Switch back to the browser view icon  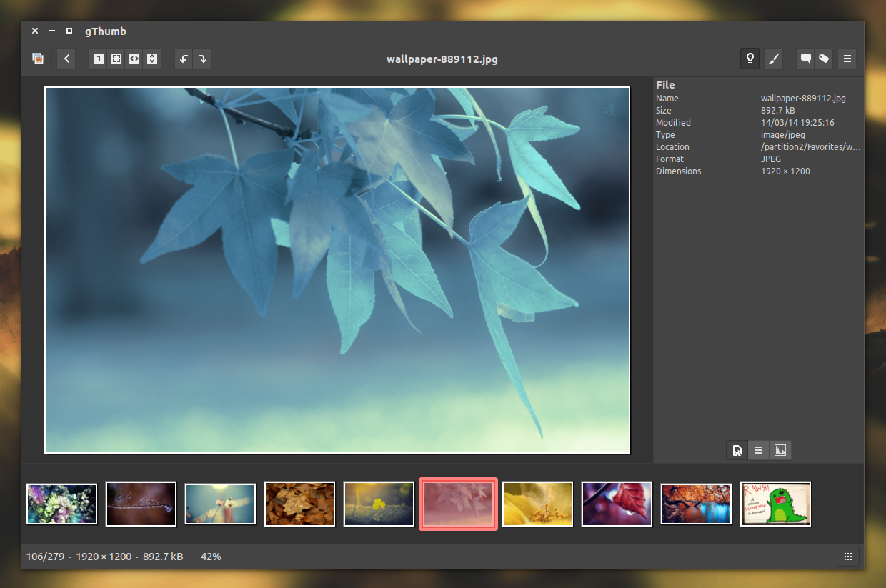coord(37,59)
